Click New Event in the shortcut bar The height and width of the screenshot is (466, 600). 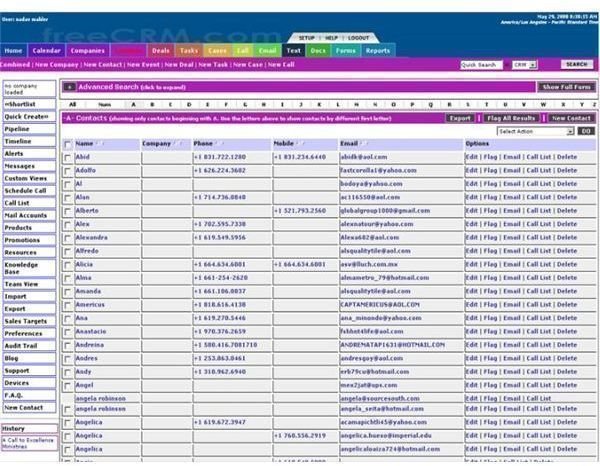tap(143, 65)
